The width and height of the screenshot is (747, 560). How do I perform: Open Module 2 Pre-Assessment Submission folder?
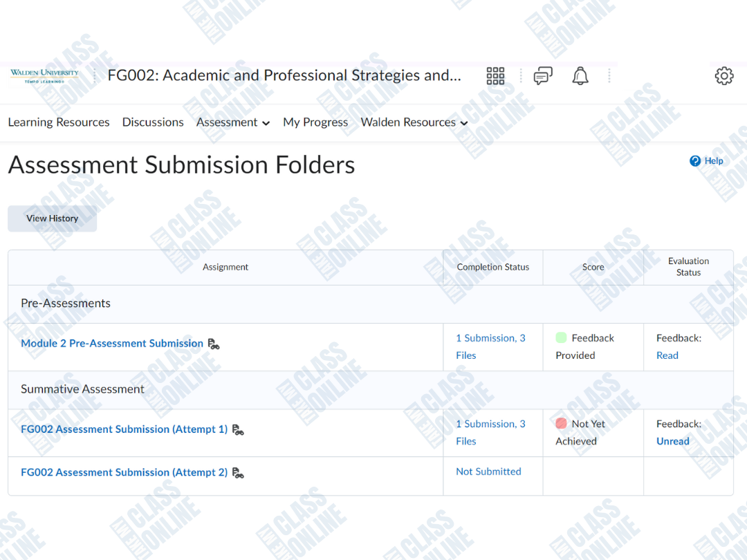pos(112,344)
